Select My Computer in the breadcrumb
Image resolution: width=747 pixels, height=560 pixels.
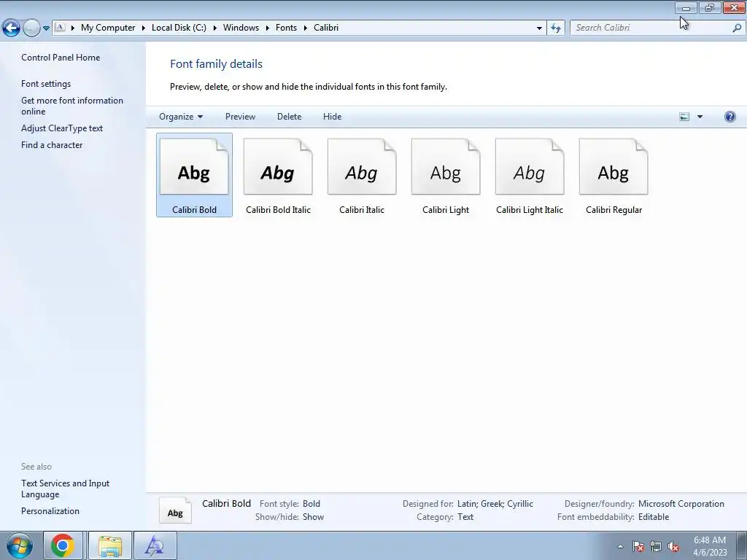(108, 28)
